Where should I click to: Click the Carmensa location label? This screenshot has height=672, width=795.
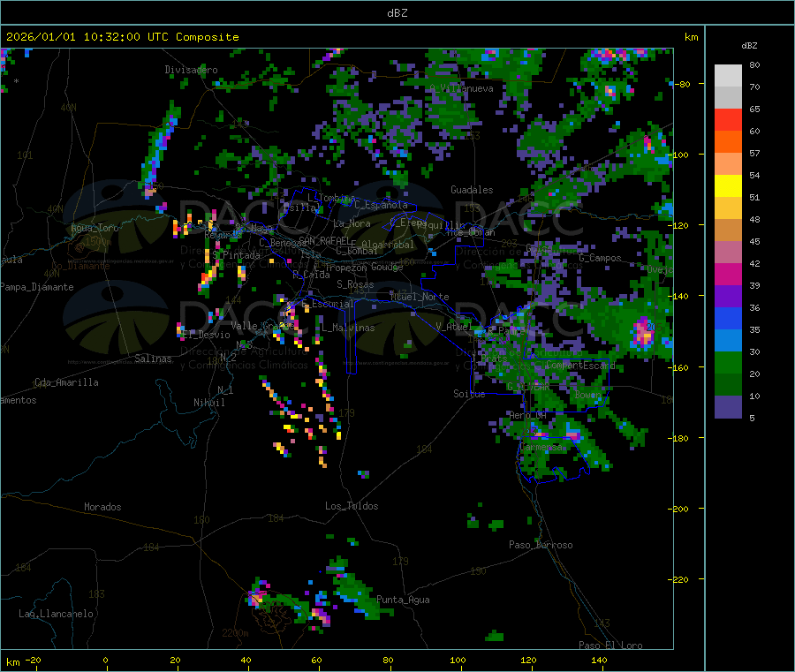click(x=541, y=448)
